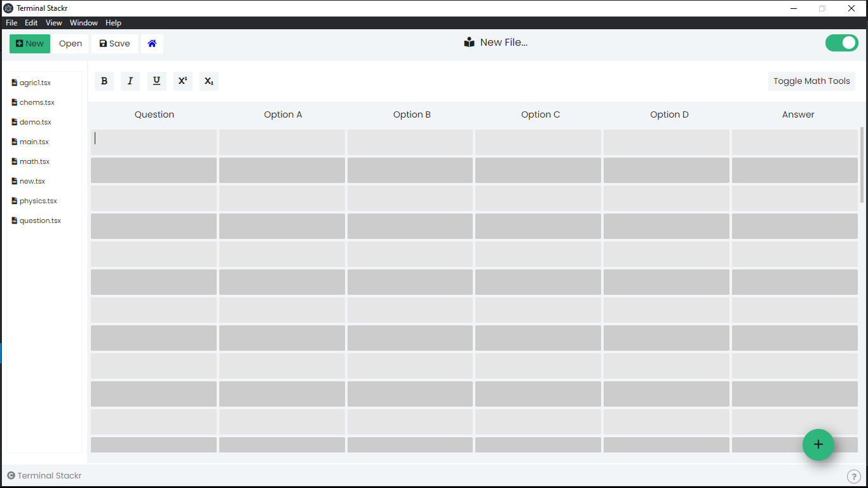Apply superscript formatting
This screenshot has width=868, height=488.
pos(183,81)
